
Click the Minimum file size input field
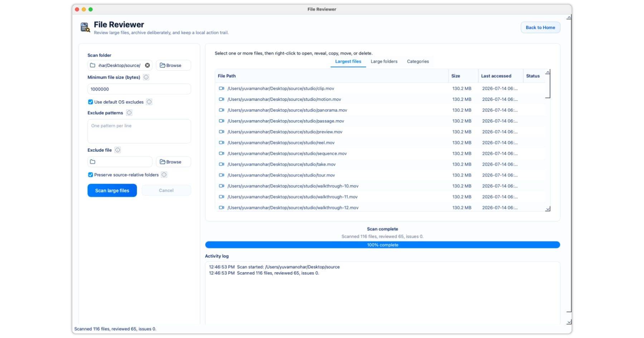pyautogui.click(x=139, y=89)
